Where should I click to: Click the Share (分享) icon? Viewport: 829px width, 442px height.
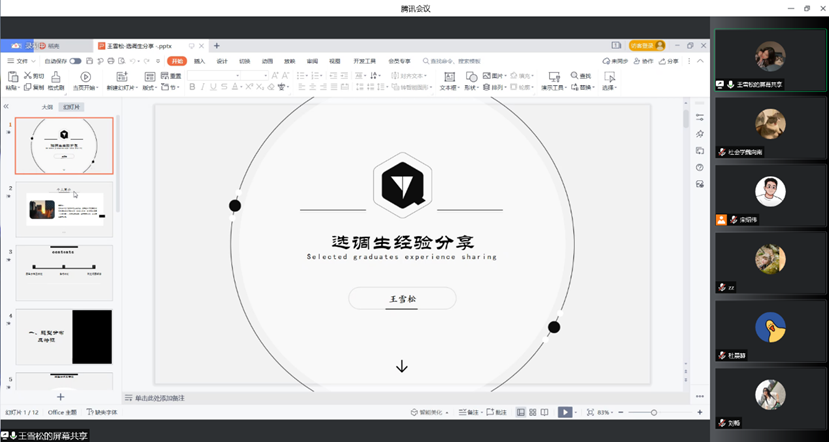pos(669,61)
